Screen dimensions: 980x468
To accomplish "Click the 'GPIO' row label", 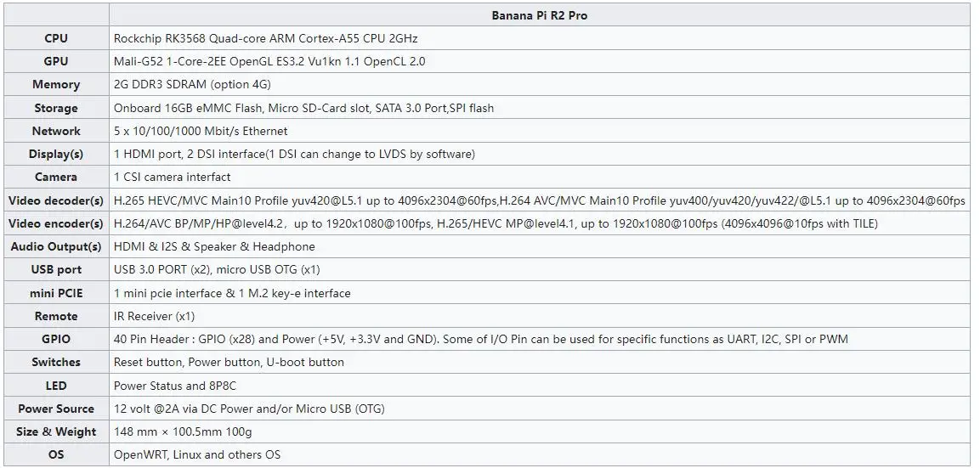I will tap(56, 339).
